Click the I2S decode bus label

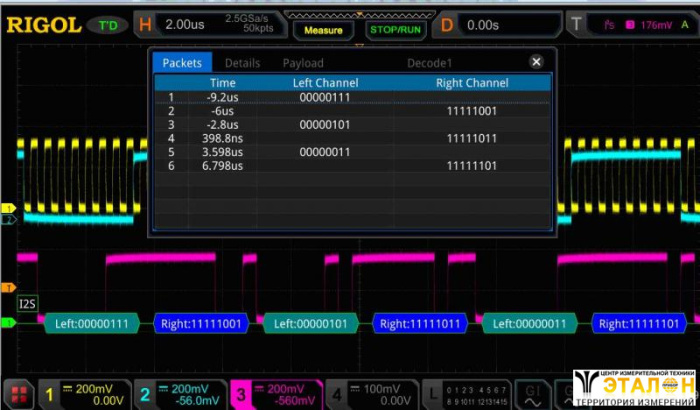point(28,301)
